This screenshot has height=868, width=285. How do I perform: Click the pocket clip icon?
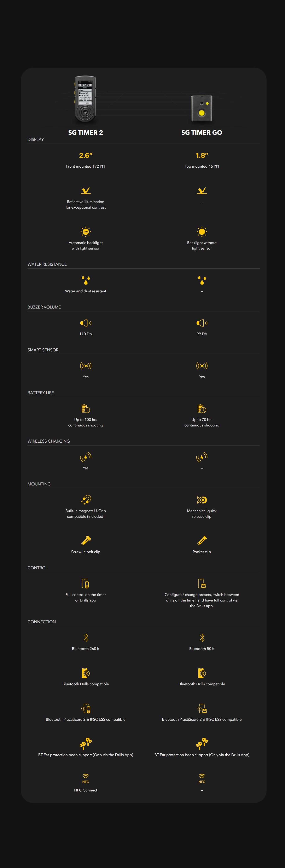[x=202, y=540]
